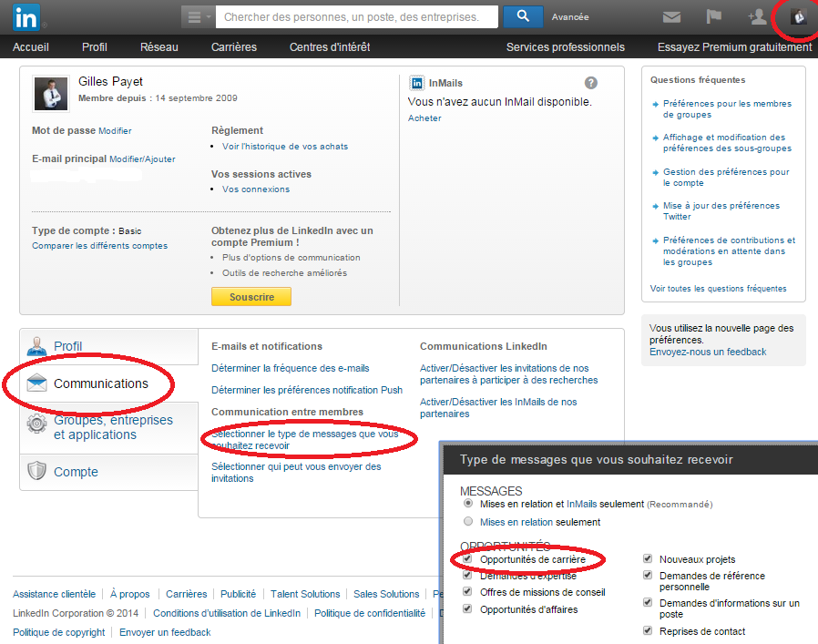Click the InMails help question mark
The width and height of the screenshot is (818, 644).
click(590, 83)
